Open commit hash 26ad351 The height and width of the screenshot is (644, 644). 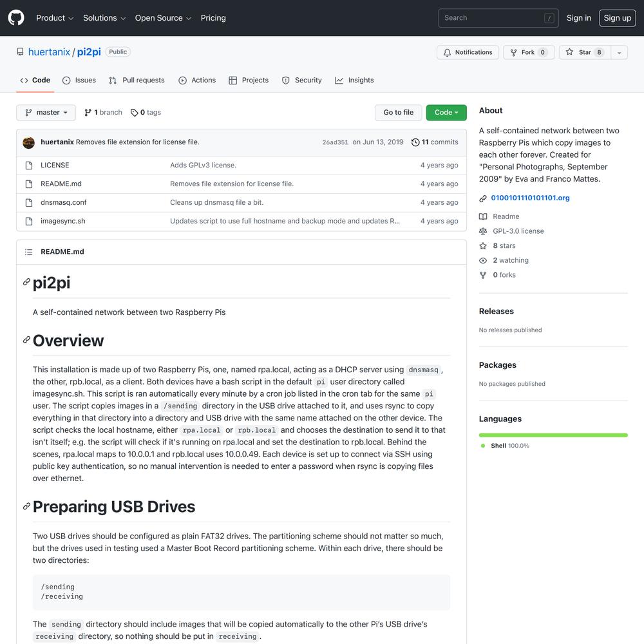pyautogui.click(x=335, y=142)
